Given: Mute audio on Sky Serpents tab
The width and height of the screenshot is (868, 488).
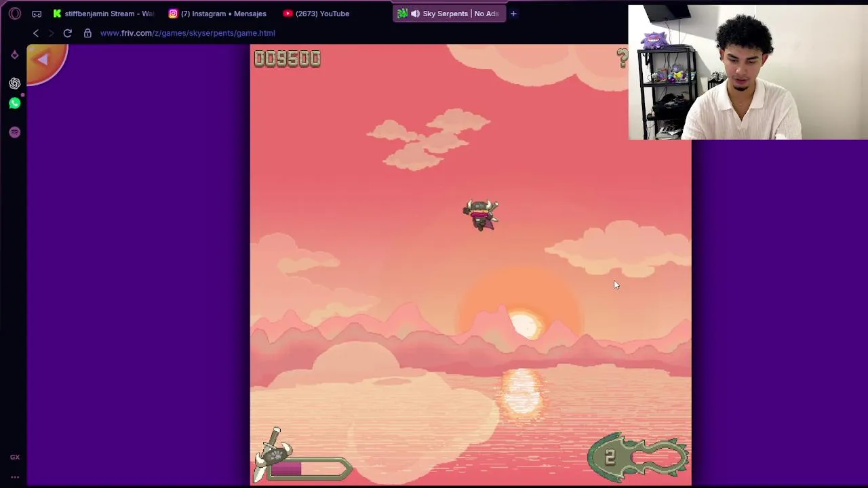Looking at the screenshot, I should coord(415,14).
